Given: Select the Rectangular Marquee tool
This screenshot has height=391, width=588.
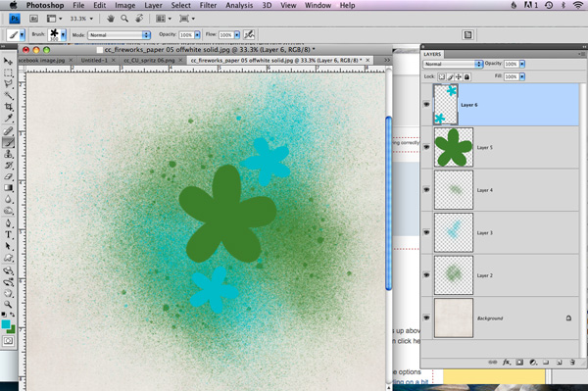Looking at the screenshot, I should 8,73.
